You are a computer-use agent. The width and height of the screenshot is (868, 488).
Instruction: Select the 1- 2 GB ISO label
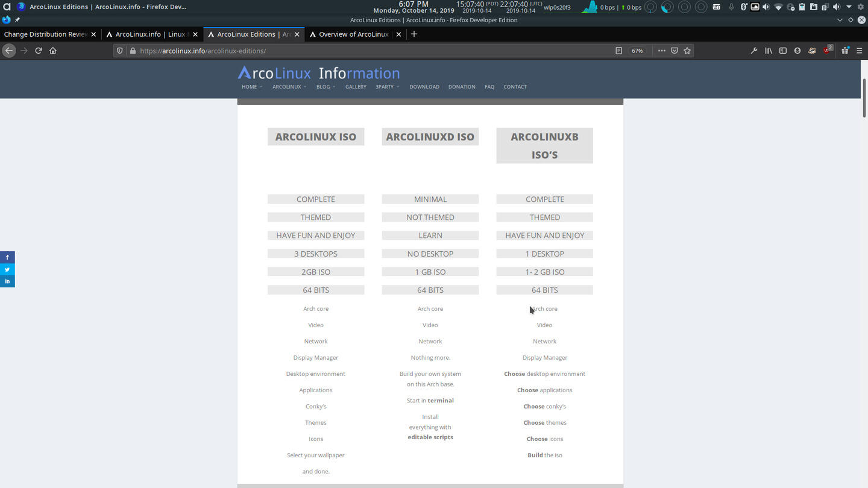[545, 272]
